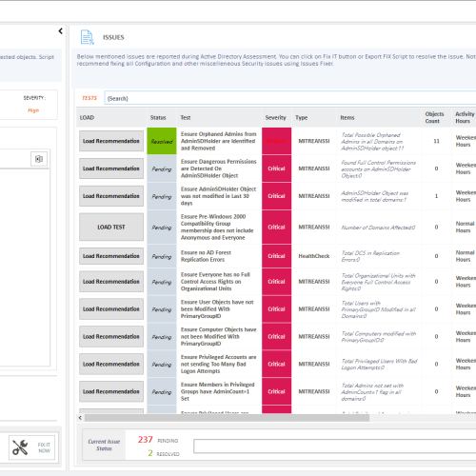The height and width of the screenshot is (476, 476).
Task: Click the HealthCheck type cell
Action: pyautogui.click(x=314, y=256)
